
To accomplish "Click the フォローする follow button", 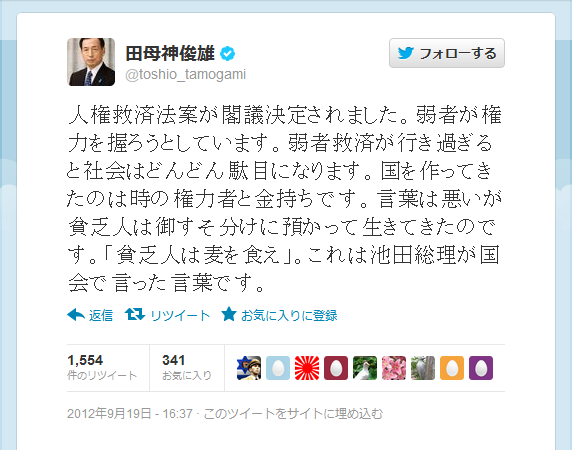I will click(x=447, y=53).
